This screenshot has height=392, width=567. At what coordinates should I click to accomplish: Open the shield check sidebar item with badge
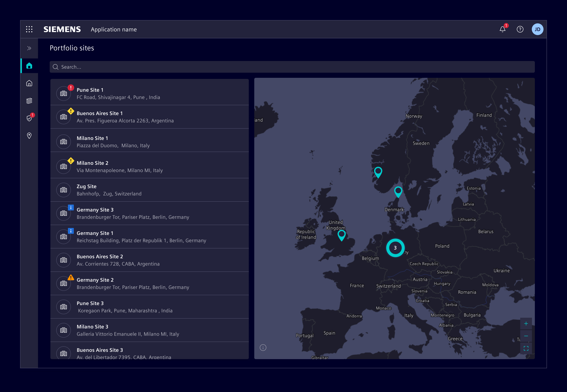click(29, 118)
